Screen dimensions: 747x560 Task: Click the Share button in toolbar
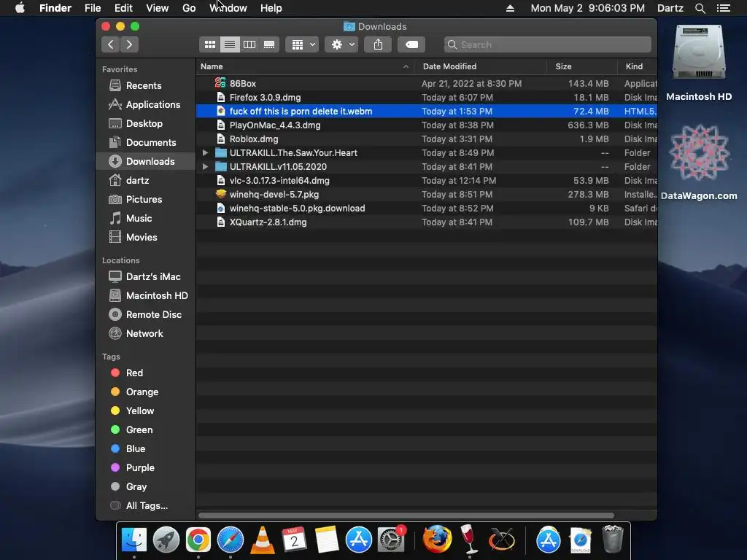pyautogui.click(x=378, y=44)
